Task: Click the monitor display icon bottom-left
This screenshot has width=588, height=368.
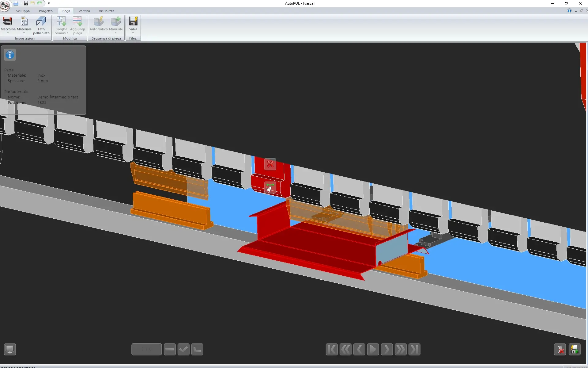Action: [x=10, y=349]
